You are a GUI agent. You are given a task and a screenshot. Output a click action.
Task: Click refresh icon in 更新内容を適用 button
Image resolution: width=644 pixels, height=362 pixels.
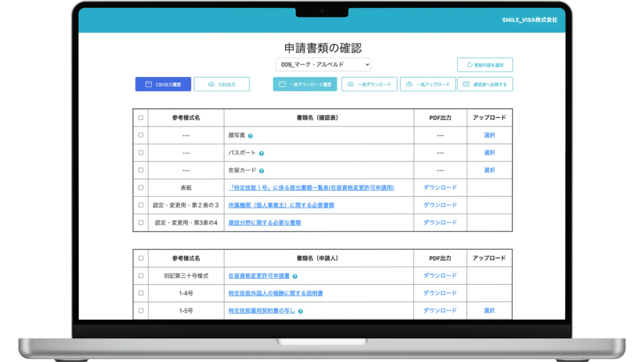pos(470,65)
